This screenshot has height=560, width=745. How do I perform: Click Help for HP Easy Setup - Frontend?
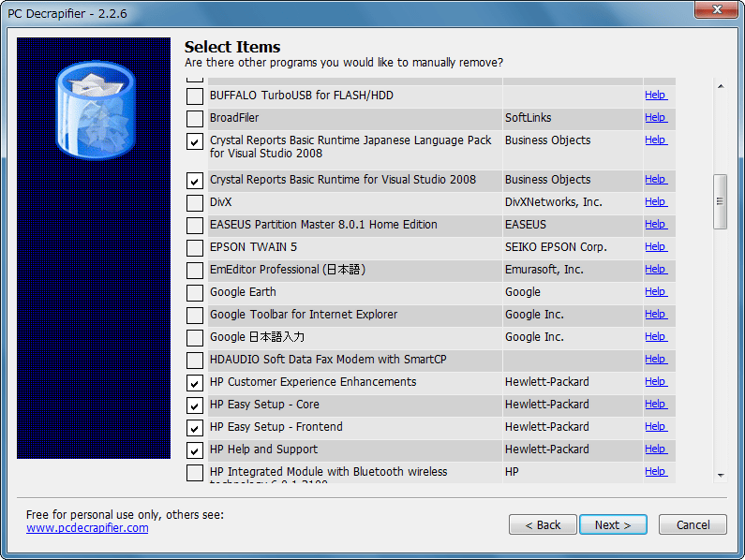656,426
